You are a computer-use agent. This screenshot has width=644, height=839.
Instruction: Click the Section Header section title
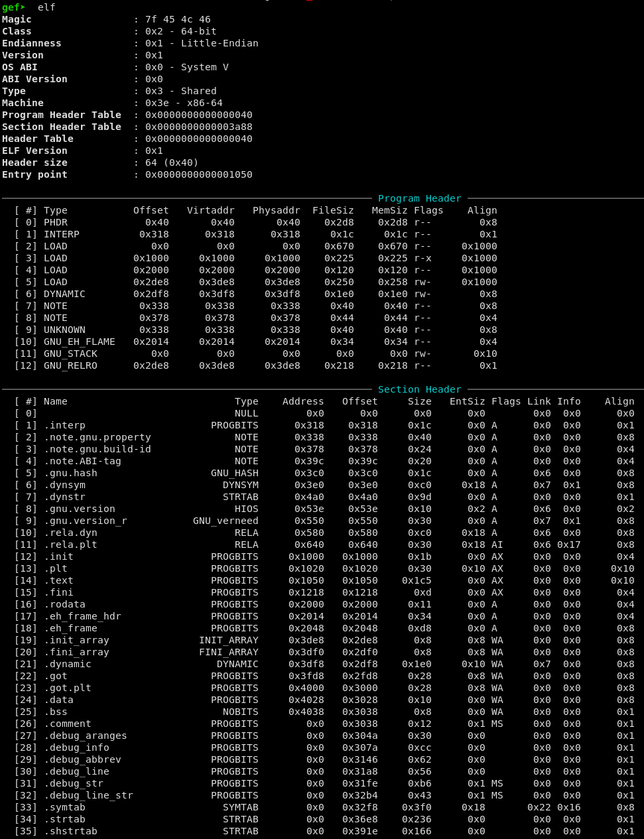coord(420,389)
